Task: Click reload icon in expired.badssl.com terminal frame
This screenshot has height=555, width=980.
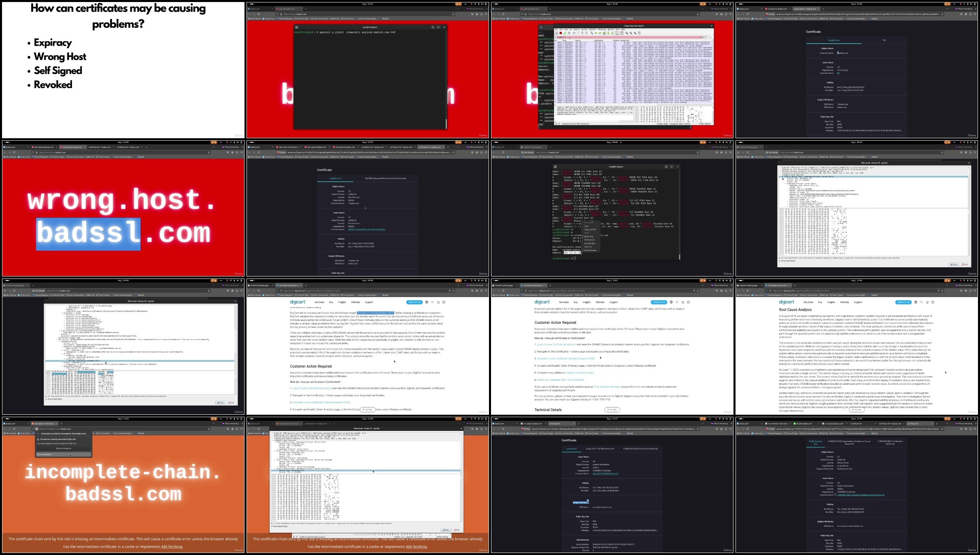Action: (259, 14)
